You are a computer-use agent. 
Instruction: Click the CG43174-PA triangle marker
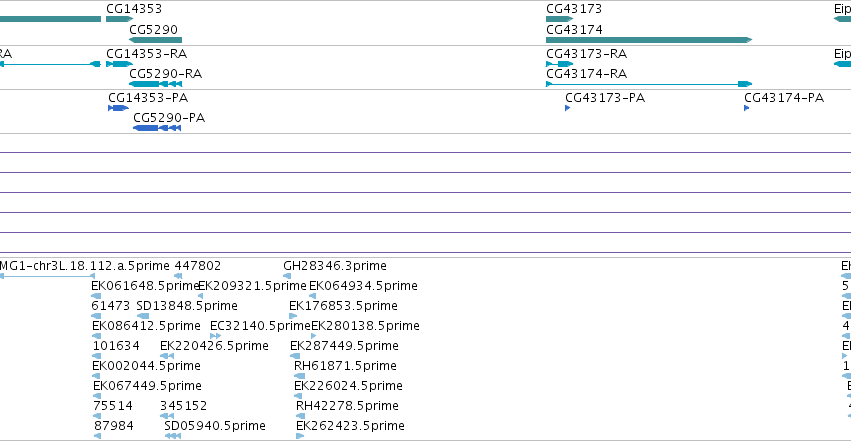(x=747, y=108)
